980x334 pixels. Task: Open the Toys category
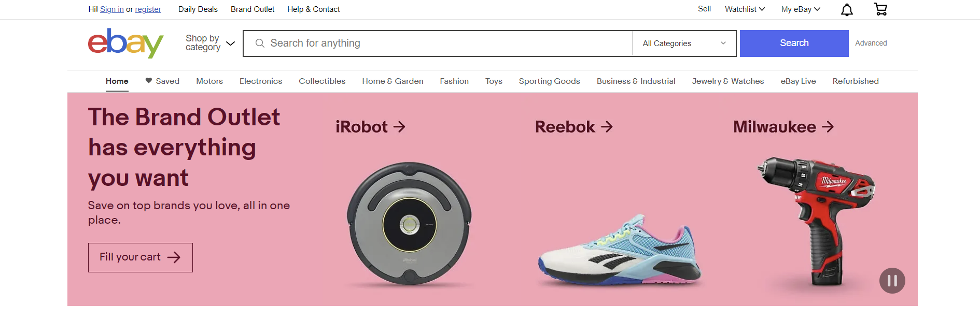(494, 81)
